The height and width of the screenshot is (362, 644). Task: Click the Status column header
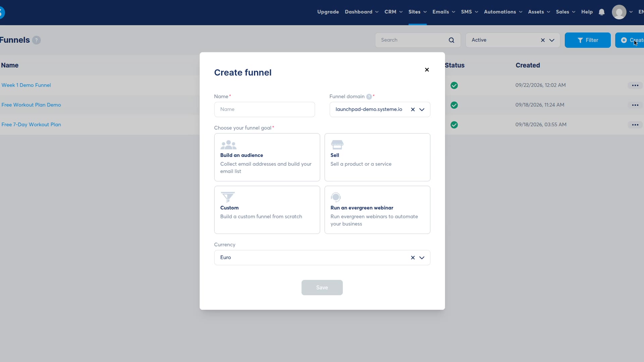(x=454, y=65)
